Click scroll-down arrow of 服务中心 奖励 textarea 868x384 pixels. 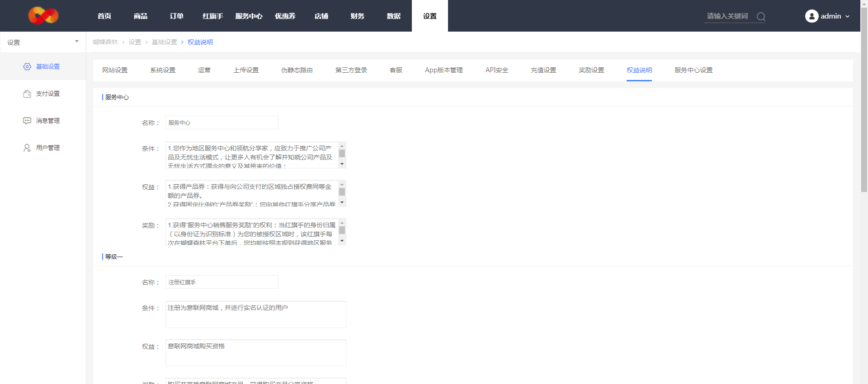[342, 241]
